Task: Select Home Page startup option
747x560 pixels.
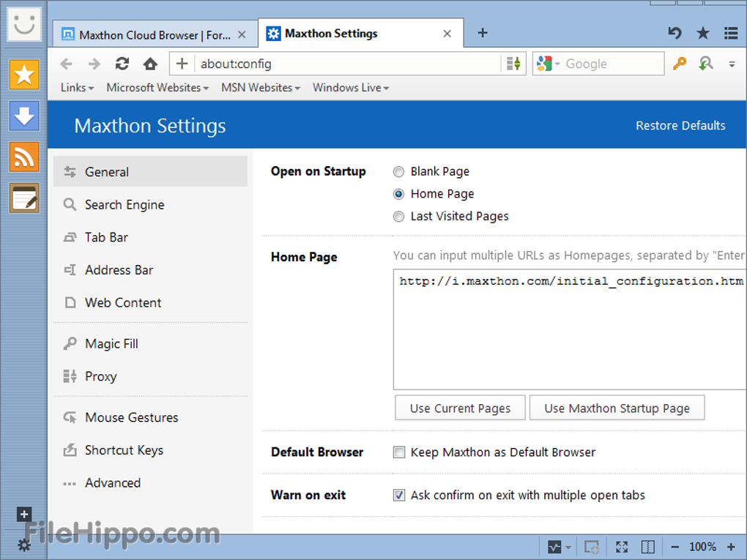Action: (398, 194)
